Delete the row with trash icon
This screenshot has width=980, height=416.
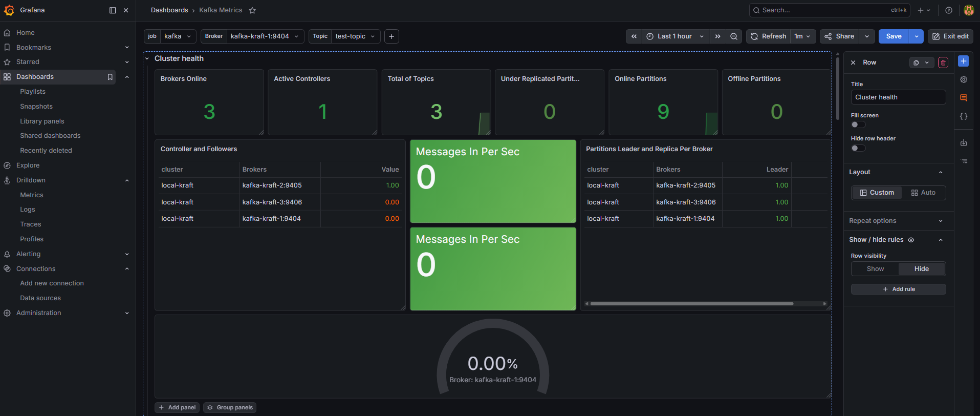(943, 63)
